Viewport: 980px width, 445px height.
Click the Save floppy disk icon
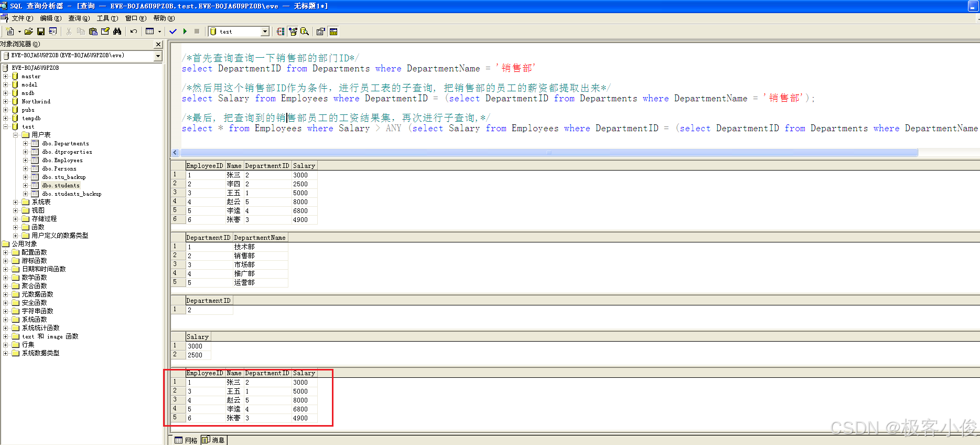pyautogui.click(x=41, y=31)
